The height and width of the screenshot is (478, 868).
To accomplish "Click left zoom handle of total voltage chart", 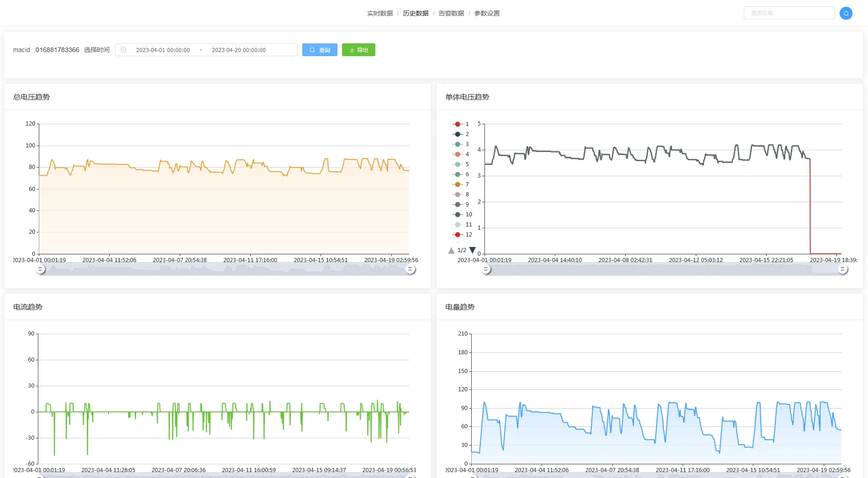I will [41, 269].
